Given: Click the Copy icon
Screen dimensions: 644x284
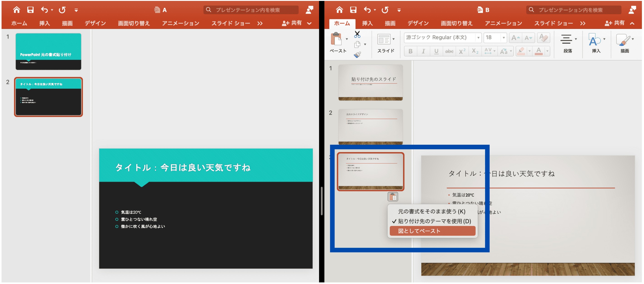Looking at the screenshot, I should click(x=357, y=45).
